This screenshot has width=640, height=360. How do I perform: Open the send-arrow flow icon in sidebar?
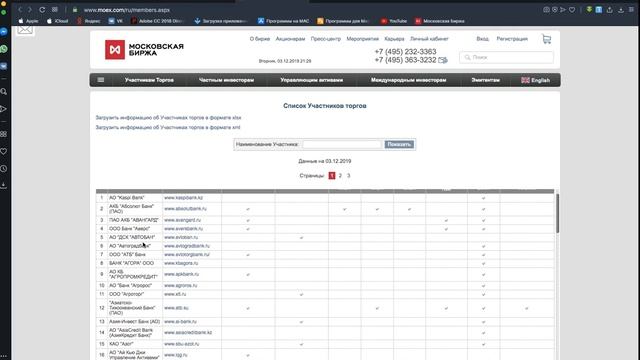pos(4,109)
